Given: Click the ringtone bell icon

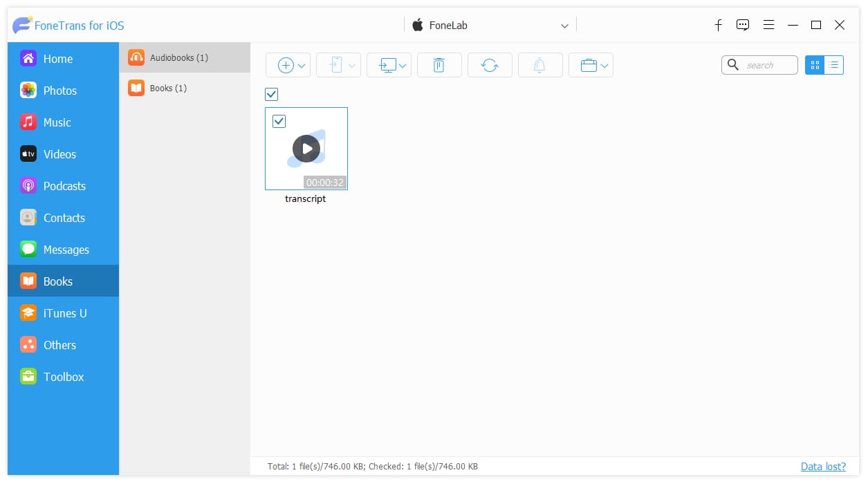Looking at the screenshot, I should click(540, 65).
